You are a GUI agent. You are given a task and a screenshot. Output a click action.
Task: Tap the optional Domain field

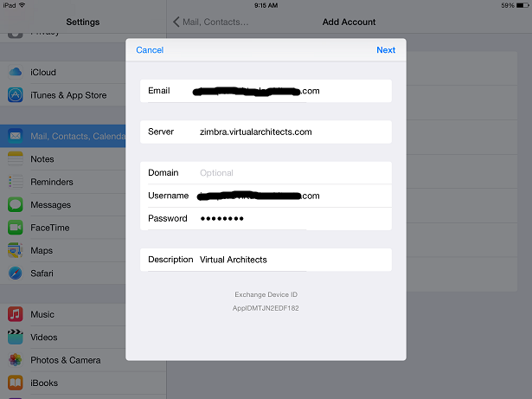266,173
